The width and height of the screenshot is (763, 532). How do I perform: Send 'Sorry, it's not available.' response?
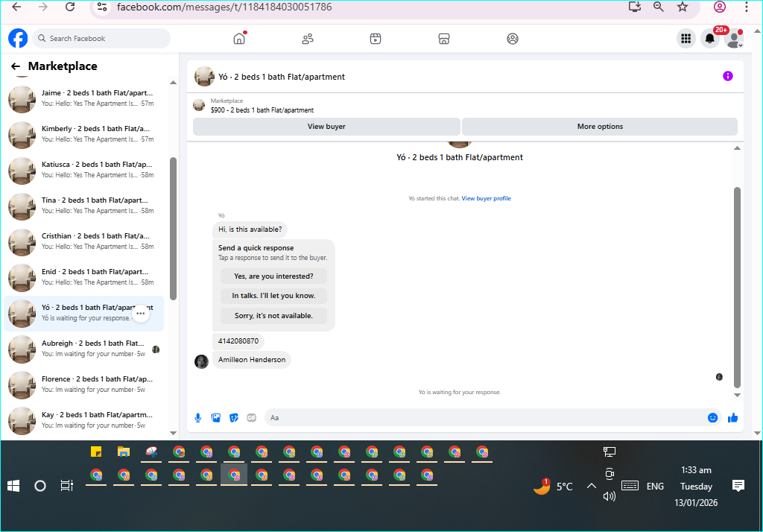point(273,315)
